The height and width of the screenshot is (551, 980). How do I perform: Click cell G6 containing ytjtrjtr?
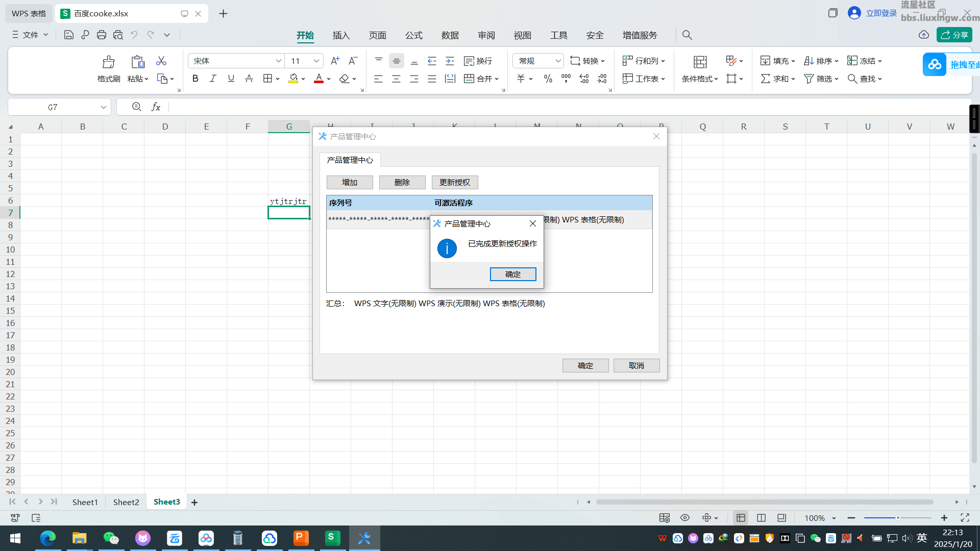[x=288, y=201]
